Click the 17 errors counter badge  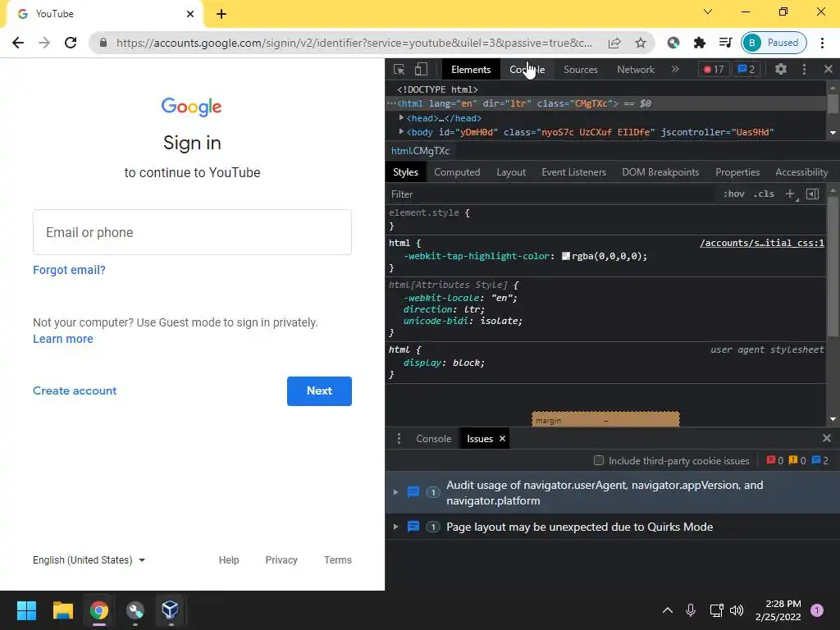pos(714,70)
